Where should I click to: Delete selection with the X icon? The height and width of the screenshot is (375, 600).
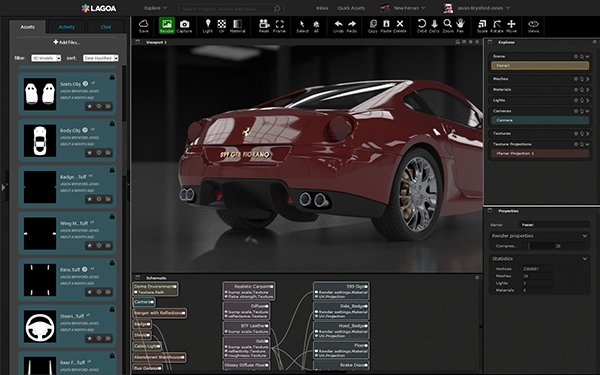(400, 26)
